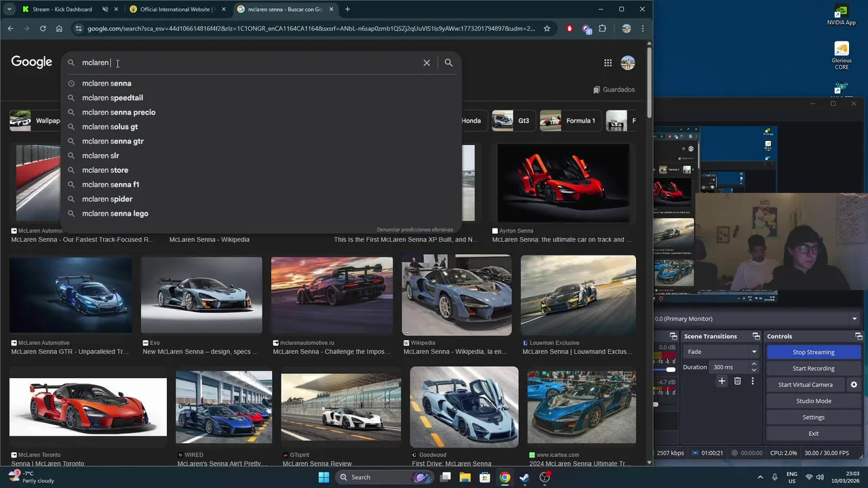Undock the OBS Controls panel
Screen dimensions: 868x488
tap(859, 336)
